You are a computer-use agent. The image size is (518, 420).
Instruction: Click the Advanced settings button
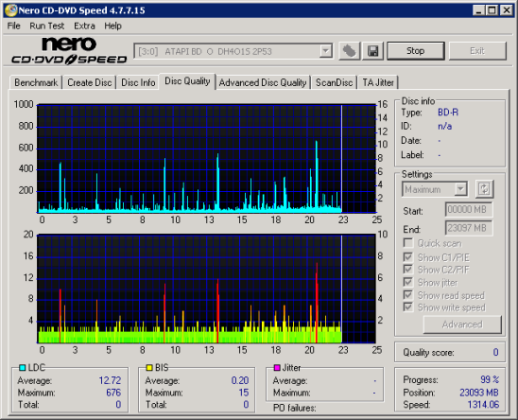462,324
